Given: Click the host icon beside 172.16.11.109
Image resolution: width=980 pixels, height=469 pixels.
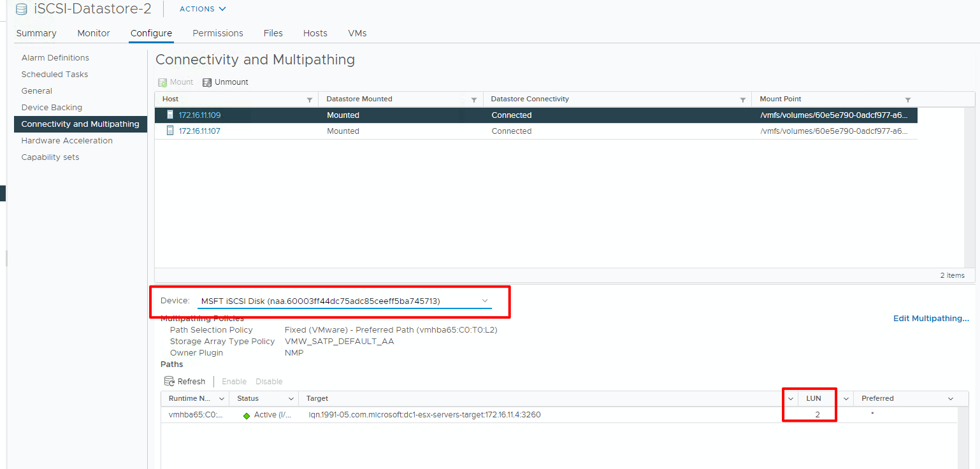Looking at the screenshot, I should 169,115.
